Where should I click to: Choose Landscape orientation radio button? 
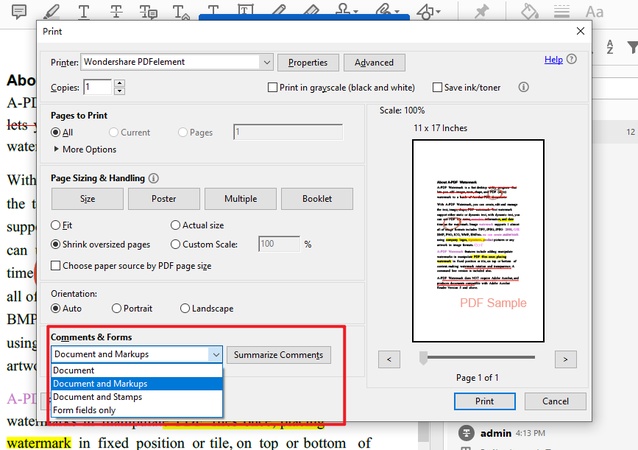[185, 308]
